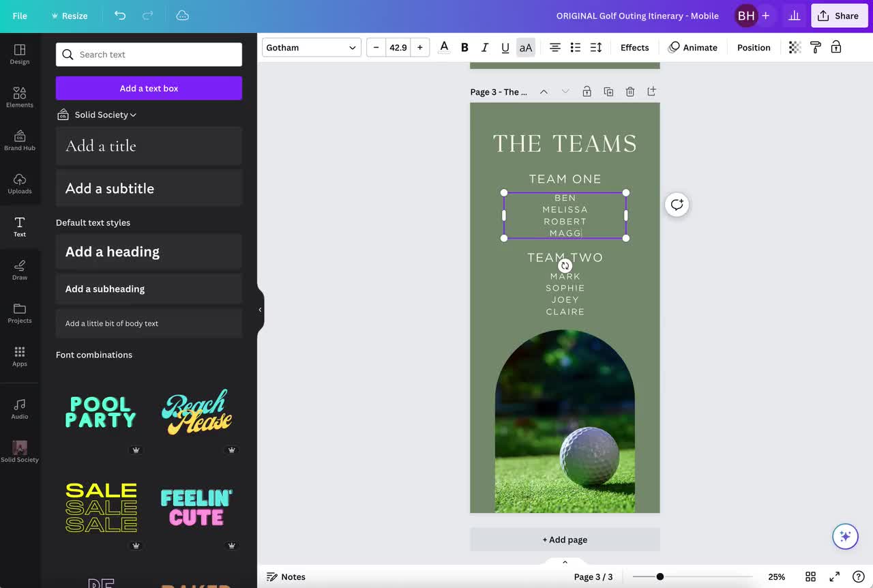This screenshot has height=588, width=873.
Task: Select the Pool Party font combination
Action: (101, 412)
